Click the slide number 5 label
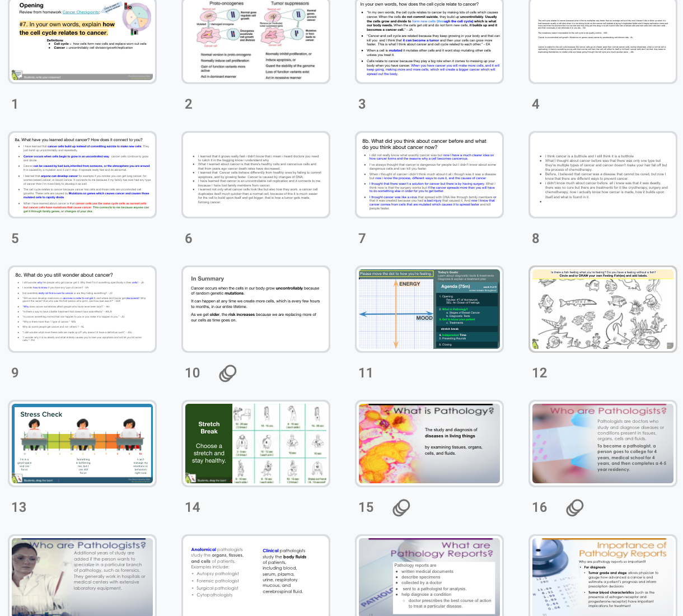 15,239
